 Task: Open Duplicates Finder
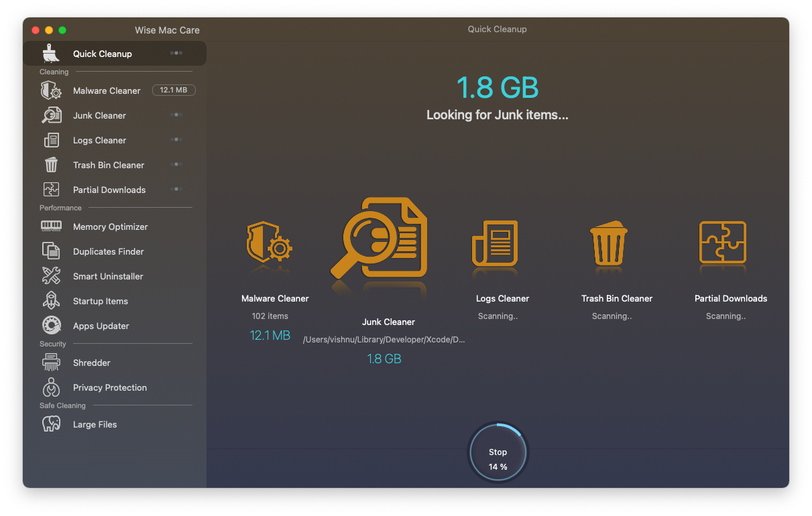(x=115, y=251)
